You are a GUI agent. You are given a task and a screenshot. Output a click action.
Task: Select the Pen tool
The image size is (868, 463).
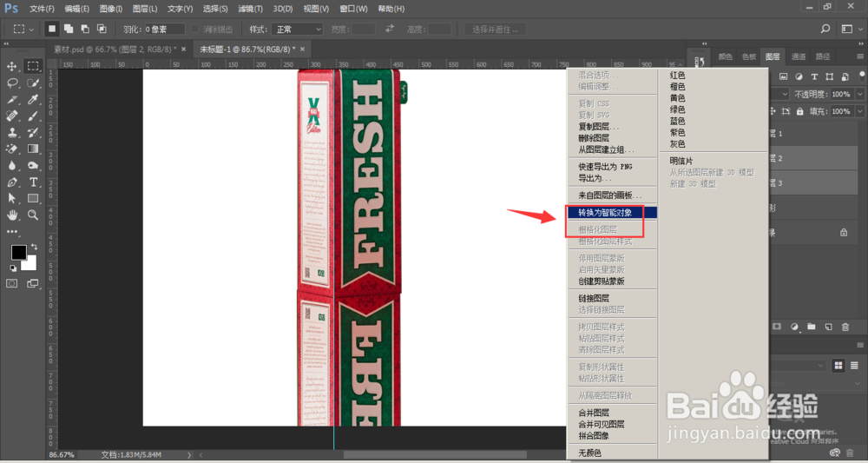(11, 182)
